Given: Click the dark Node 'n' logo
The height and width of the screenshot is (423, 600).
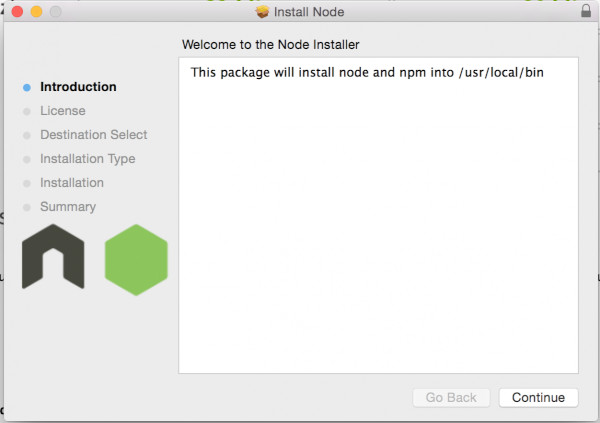Looking at the screenshot, I should click(53, 256).
